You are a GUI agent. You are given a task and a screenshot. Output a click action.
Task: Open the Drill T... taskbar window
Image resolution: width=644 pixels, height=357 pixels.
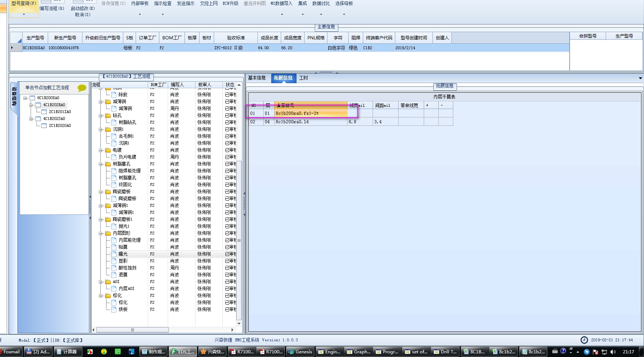coord(445,352)
